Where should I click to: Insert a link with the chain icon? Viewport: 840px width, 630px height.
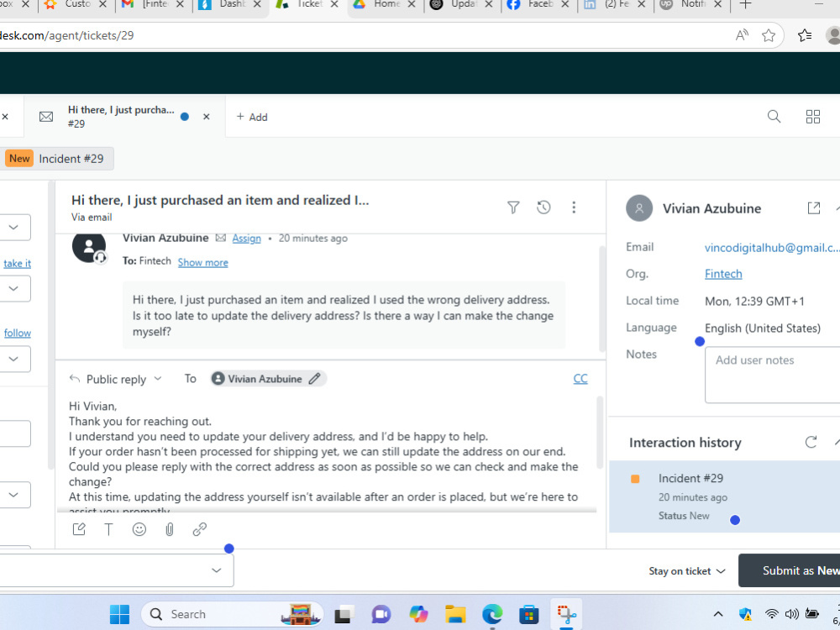click(200, 529)
